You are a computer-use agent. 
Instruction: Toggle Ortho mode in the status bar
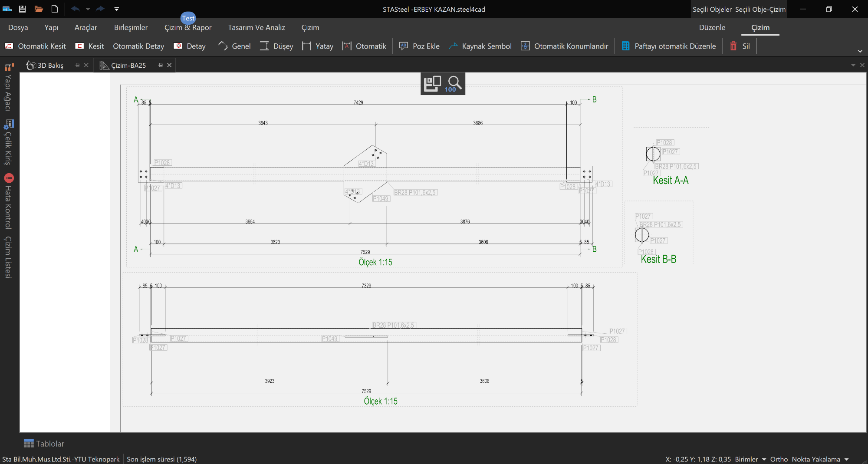coord(779,459)
